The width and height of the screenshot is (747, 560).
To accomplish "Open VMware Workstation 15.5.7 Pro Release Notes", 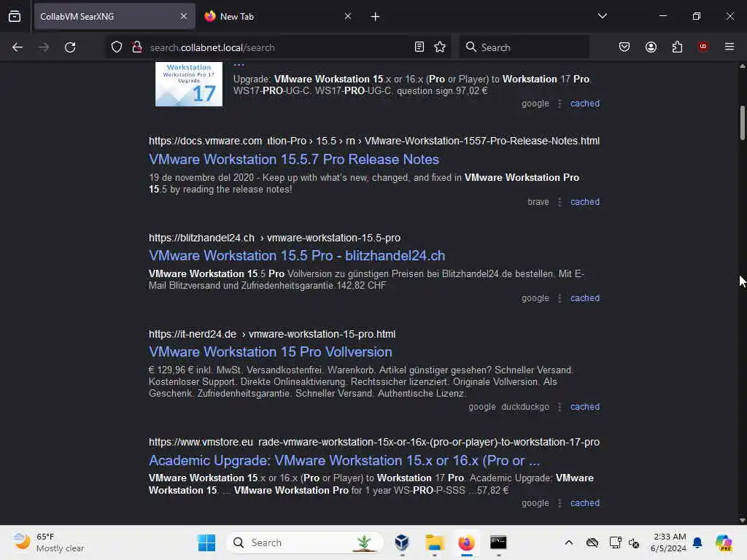I will (294, 159).
